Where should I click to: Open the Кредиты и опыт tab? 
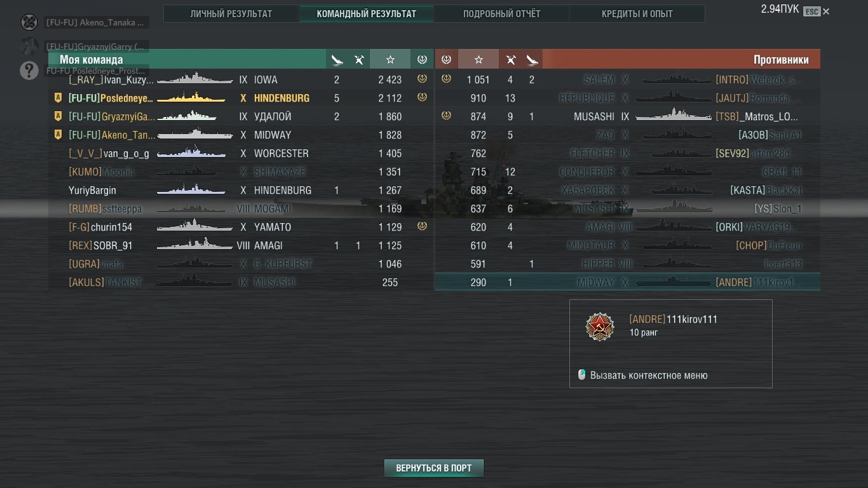637,13
